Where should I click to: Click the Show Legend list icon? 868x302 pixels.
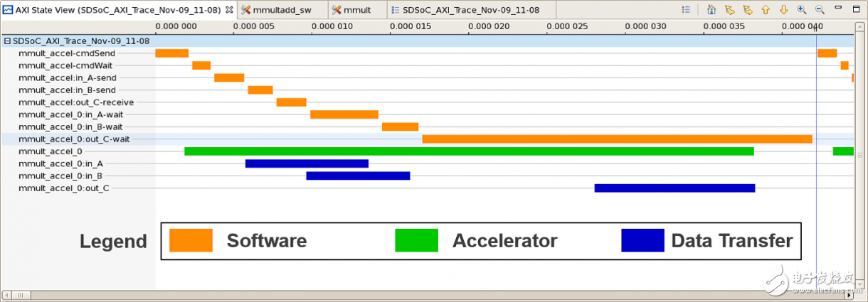tap(686, 10)
